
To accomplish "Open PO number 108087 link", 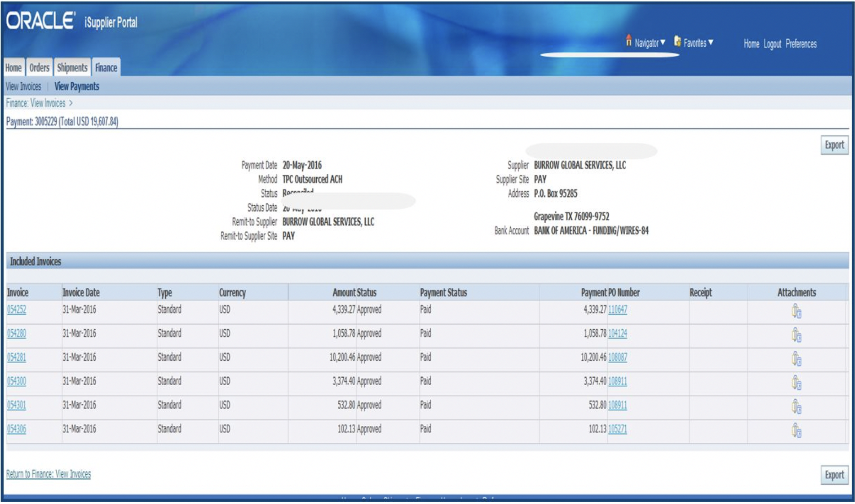I will click(x=617, y=357).
